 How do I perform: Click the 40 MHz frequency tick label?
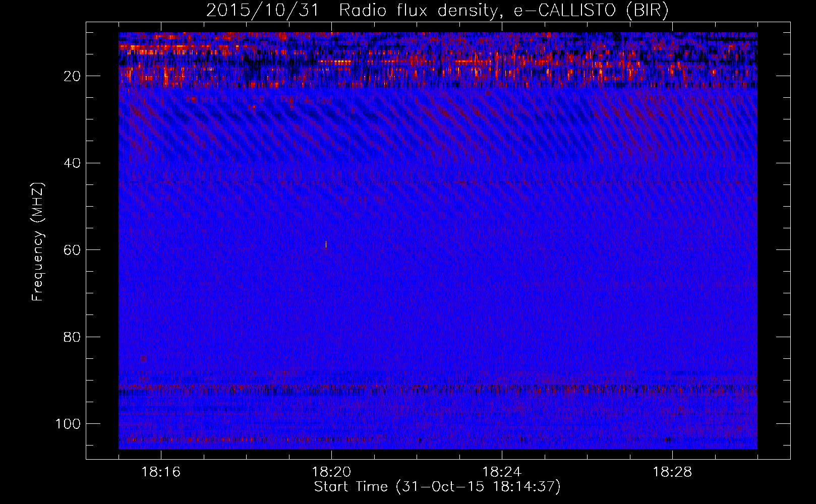pos(72,163)
